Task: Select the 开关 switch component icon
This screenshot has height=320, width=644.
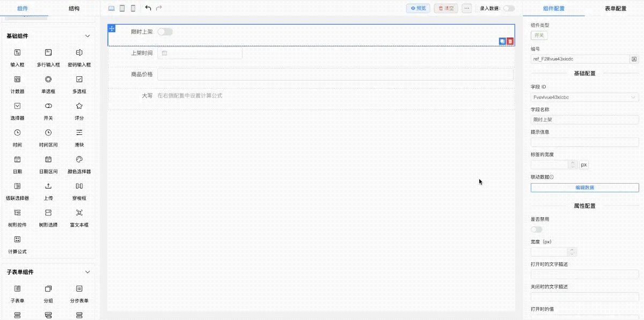Action: click(48, 106)
